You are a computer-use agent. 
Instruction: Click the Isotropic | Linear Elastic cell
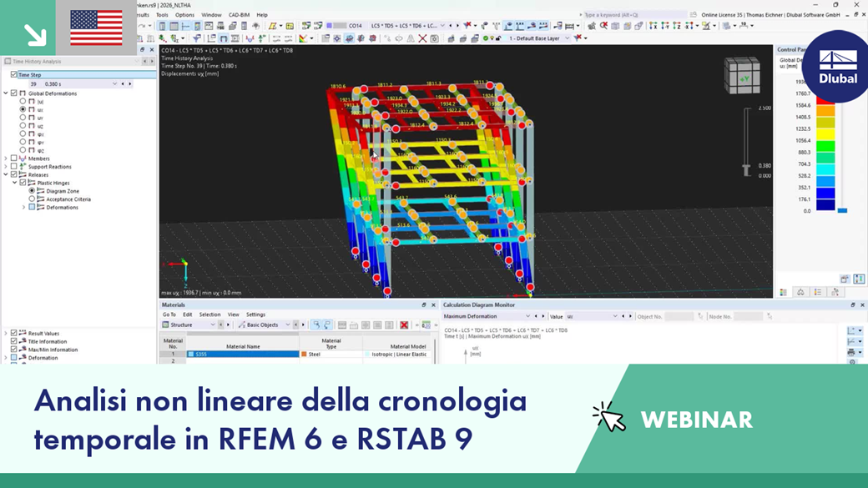[x=399, y=354]
